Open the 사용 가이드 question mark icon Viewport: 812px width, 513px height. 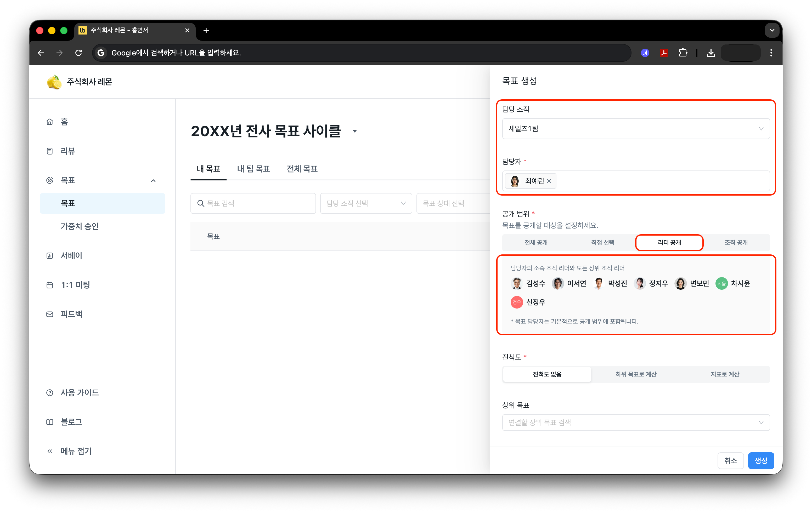pos(49,393)
